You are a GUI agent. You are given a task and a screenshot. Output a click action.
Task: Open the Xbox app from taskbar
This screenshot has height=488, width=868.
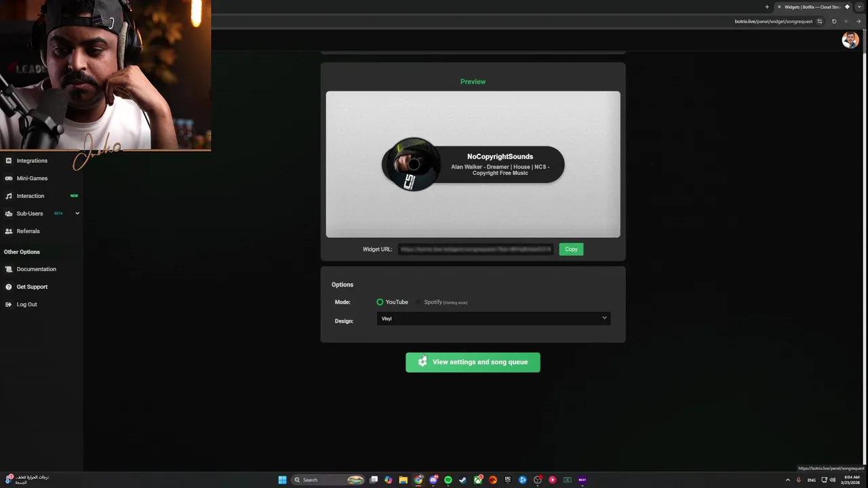coord(478,480)
